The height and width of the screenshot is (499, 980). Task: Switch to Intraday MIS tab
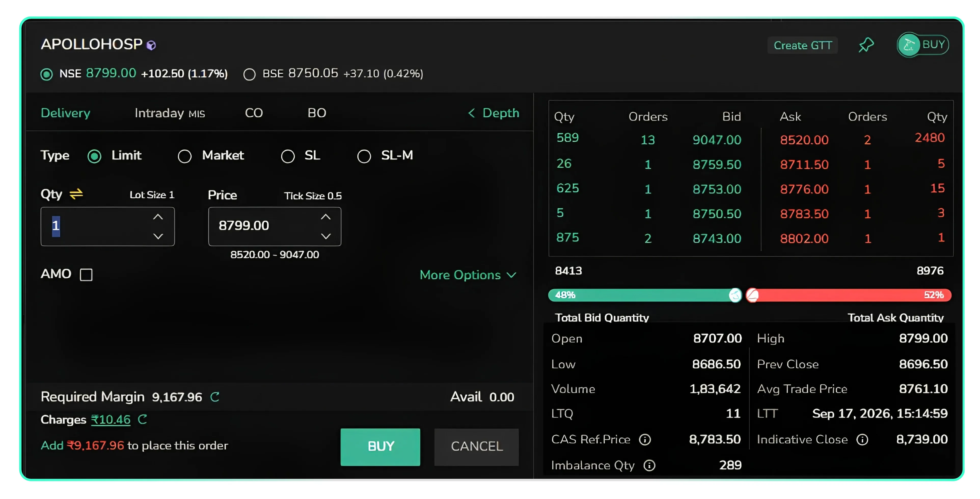coord(170,113)
